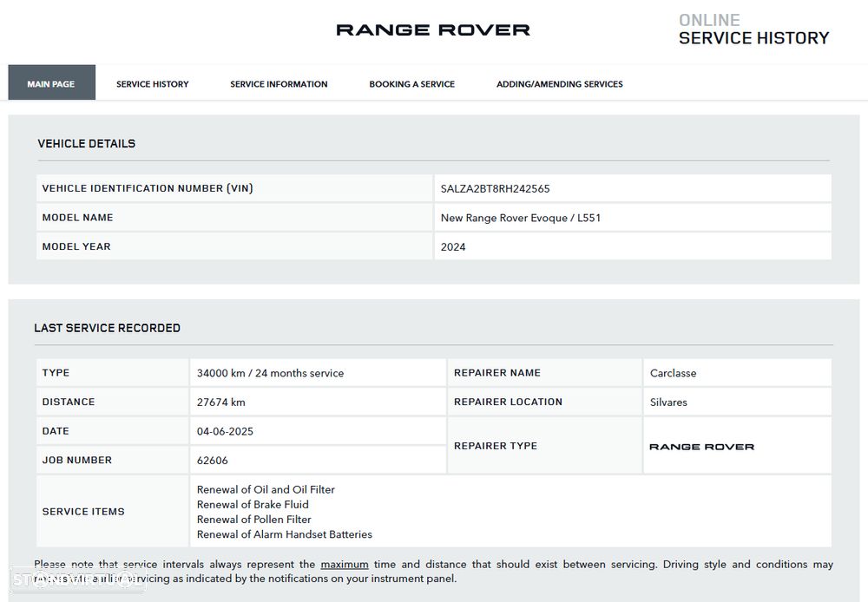Switch to the Service History tab
This screenshot has width=868, height=602.
point(152,84)
